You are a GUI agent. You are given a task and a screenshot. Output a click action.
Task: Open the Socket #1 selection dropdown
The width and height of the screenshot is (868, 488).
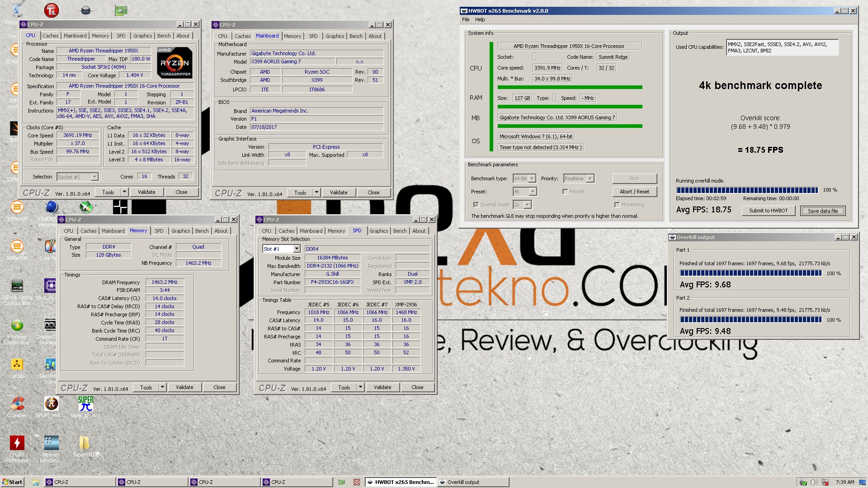pos(78,177)
